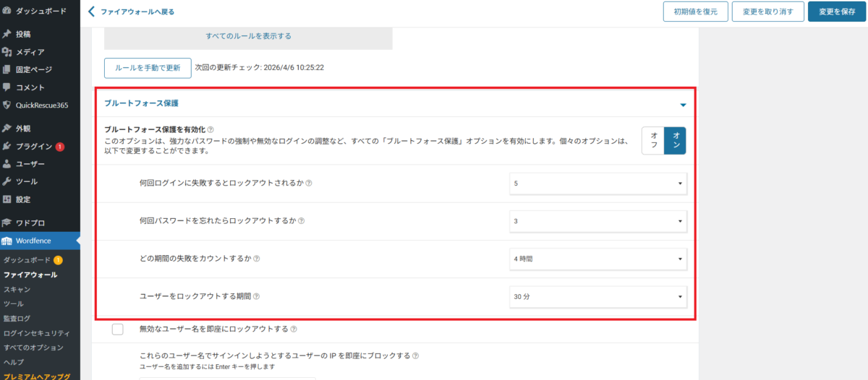Screen dimensions: 868x380
Task: Open the ログインセキュリティ submenu item
Action: (x=36, y=333)
